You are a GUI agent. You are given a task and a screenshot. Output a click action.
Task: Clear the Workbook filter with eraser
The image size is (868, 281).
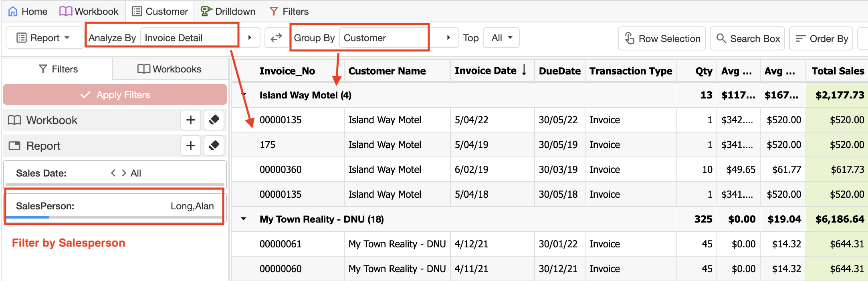(214, 120)
